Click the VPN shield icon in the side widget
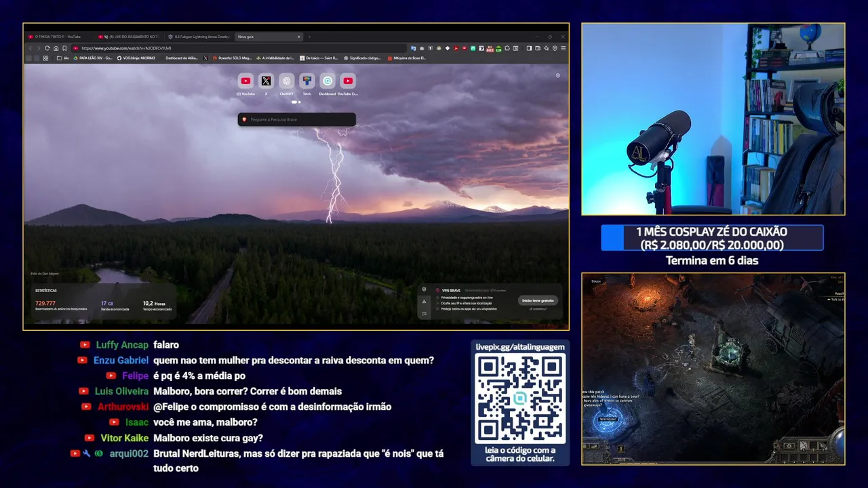868x488 pixels. [x=424, y=289]
